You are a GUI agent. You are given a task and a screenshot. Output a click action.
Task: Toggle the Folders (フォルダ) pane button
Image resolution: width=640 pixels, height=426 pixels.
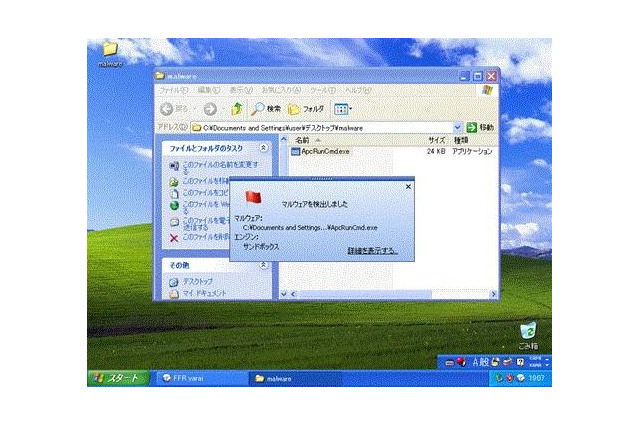(306, 109)
